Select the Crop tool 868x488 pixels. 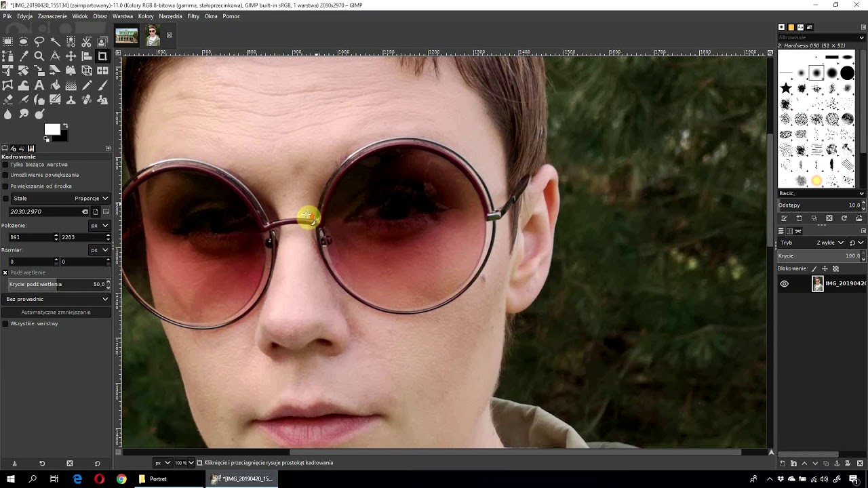102,56
